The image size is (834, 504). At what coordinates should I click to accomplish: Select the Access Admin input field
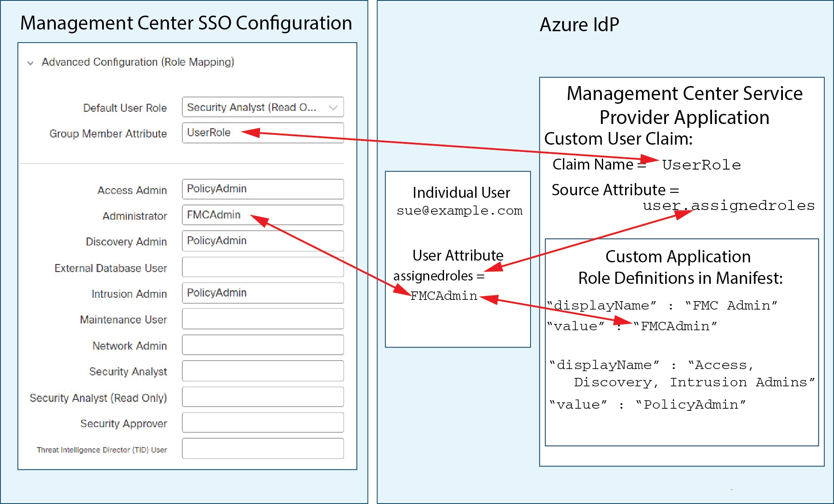pos(263,189)
